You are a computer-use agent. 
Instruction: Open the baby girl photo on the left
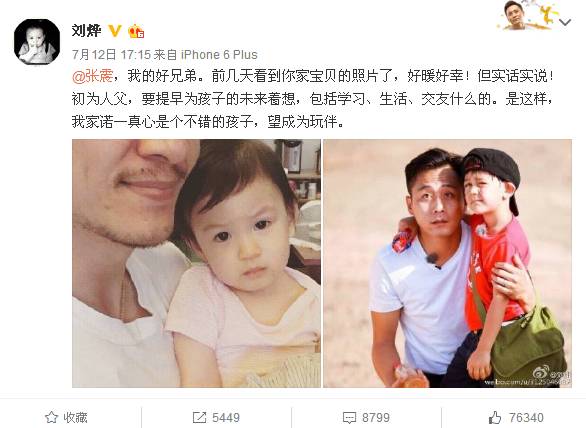pos(196,263)
